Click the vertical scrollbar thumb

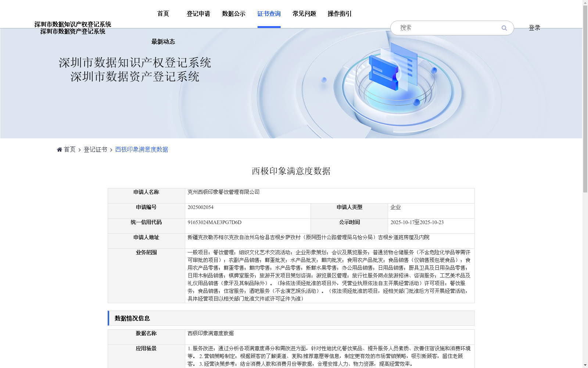[x=585, y=99]
